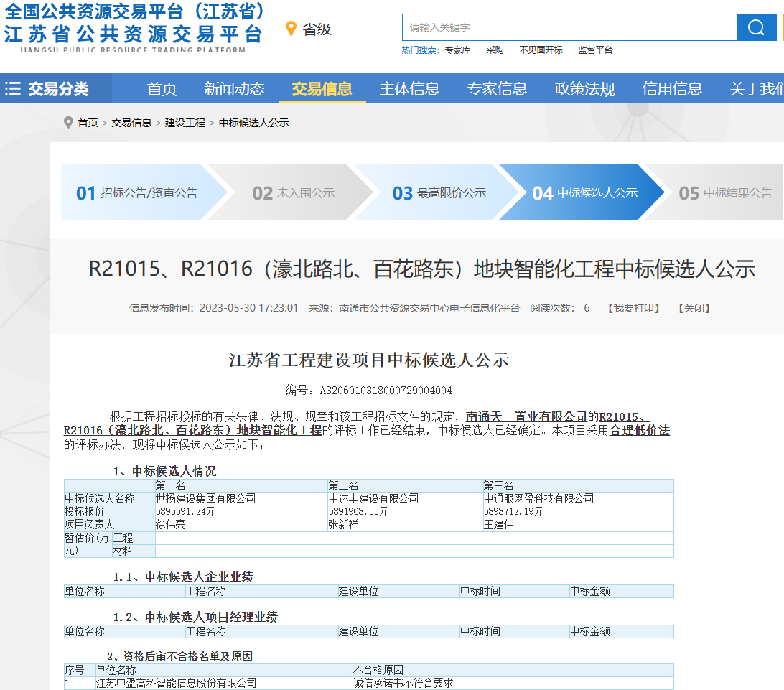Select the 政策法规 menu item
The width and height of the screenshot is (784, 690).
pos(583,87)
